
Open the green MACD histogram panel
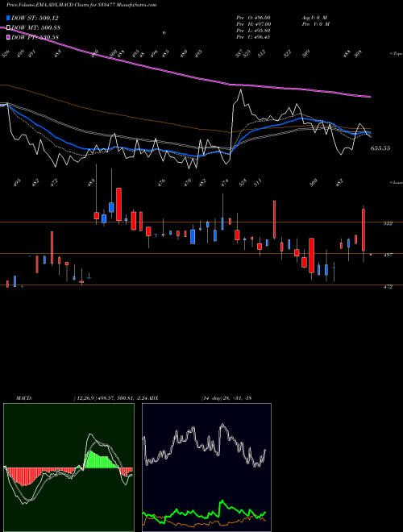[x=69, y=468]
